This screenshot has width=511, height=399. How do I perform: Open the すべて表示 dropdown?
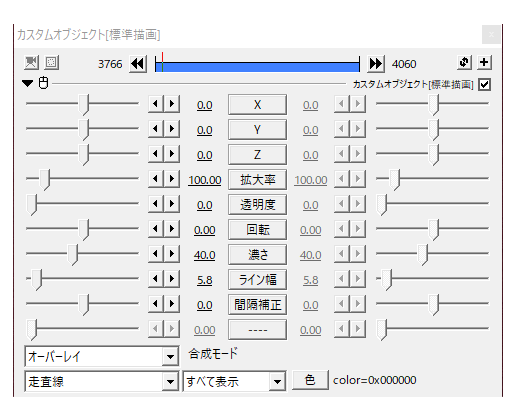click(x=234, y=382)
